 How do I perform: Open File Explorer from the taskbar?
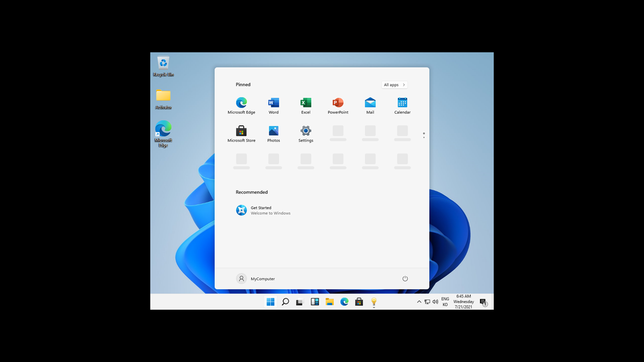(330, 302)
